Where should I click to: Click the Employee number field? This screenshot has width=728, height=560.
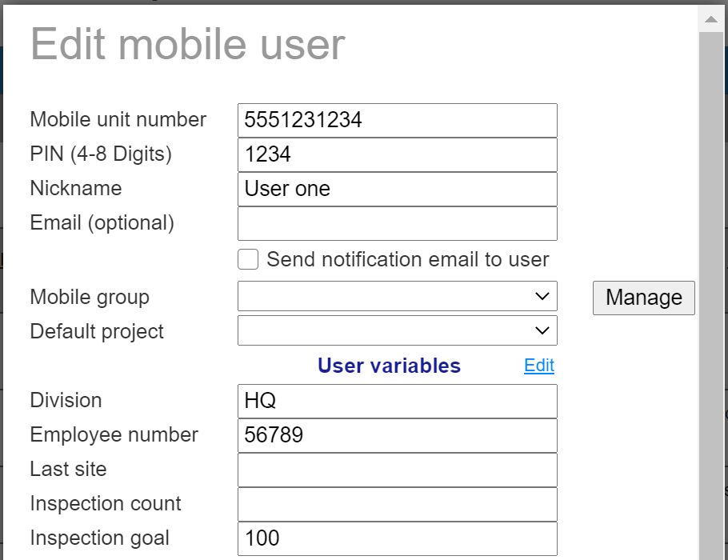(398, 435)
